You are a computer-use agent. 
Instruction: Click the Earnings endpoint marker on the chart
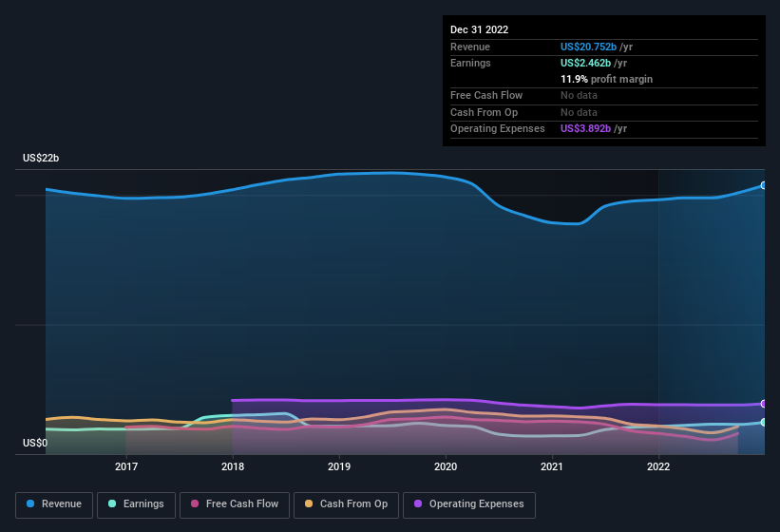[x=764, y=422]
